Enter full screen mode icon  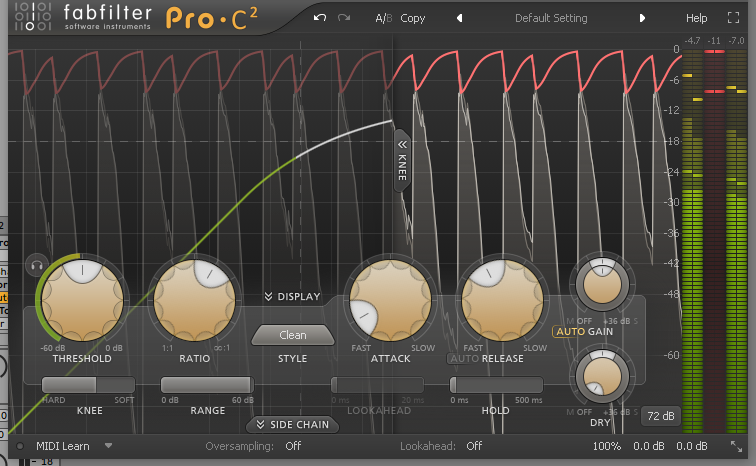coord(733,18)
